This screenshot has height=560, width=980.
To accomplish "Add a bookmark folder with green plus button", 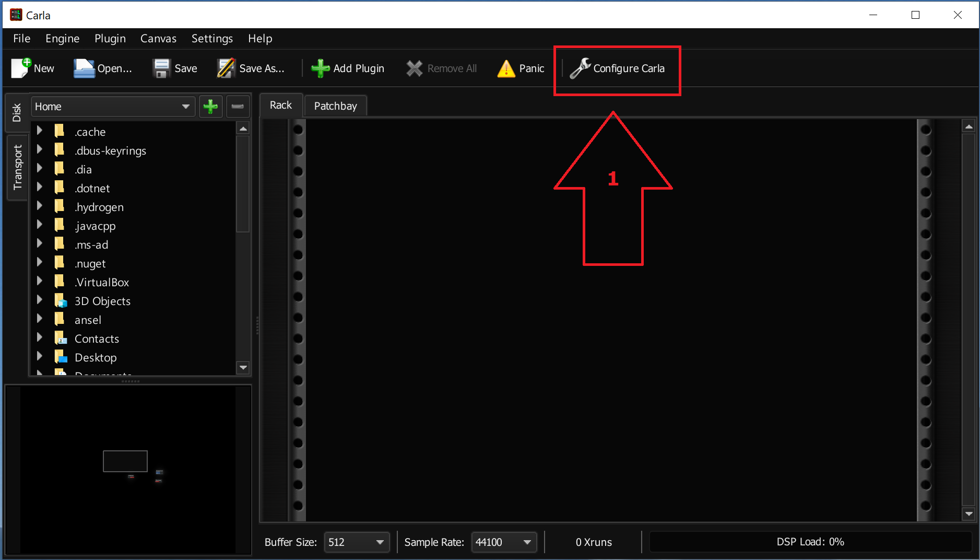I will pyautogui.click(x=210, y=107).
